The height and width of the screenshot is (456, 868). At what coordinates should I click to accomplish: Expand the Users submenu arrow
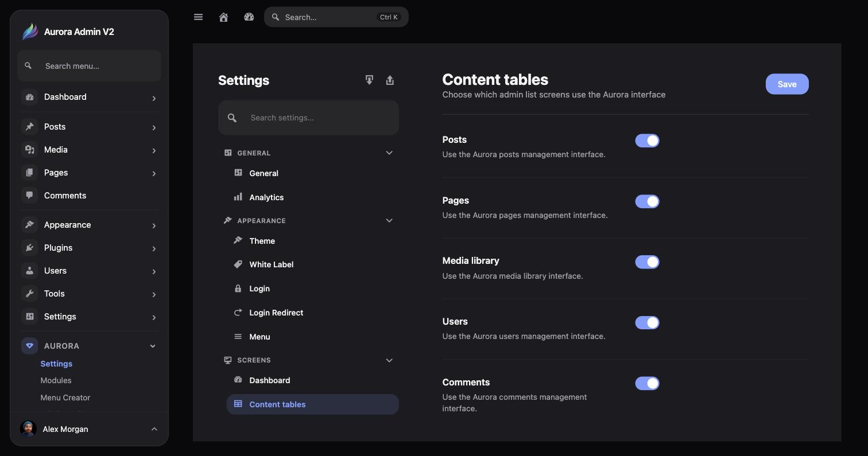pos(154,271)
